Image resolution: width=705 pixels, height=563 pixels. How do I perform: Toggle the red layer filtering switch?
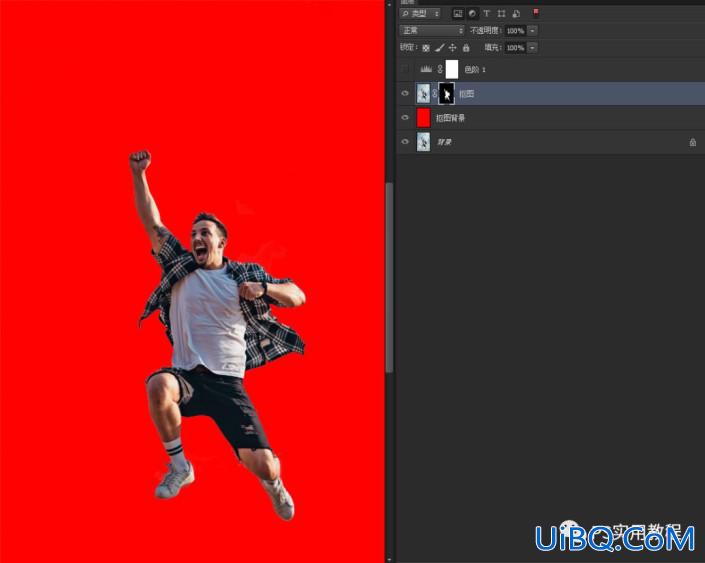tap(536, 12)
